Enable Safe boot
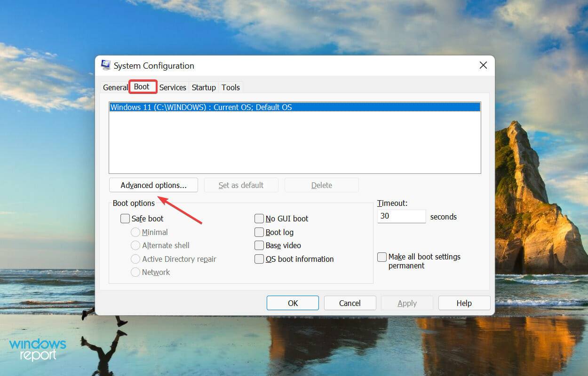This screenshot has height=376, width=588. [125, 218]
